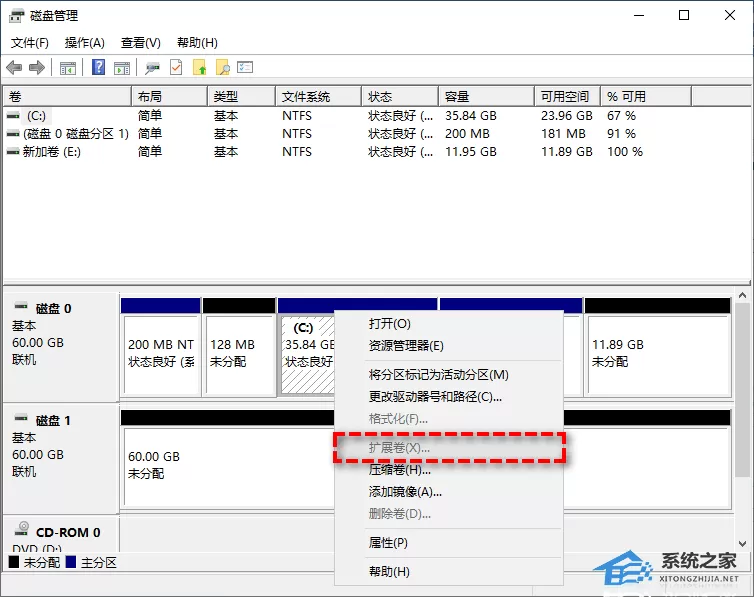Click the rescan disks toolbar icon
The width and height of the screenshot is (754, 597).
[x=152, y=68]
